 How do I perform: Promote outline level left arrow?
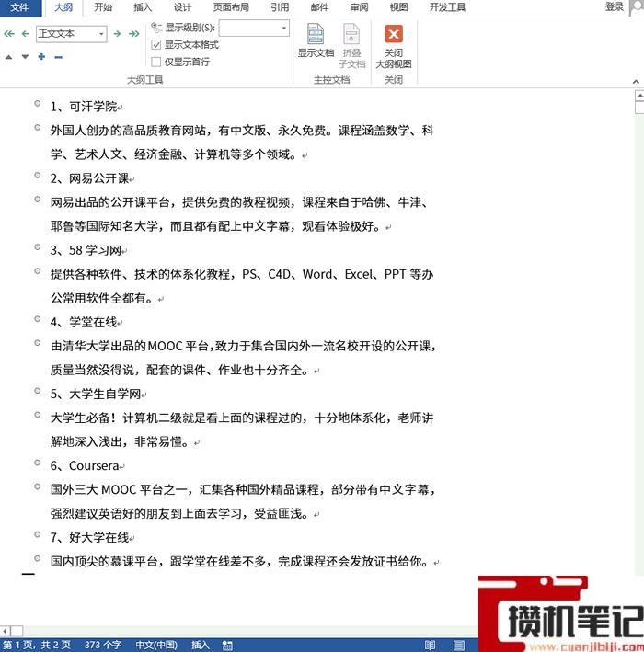coord(26,34)
